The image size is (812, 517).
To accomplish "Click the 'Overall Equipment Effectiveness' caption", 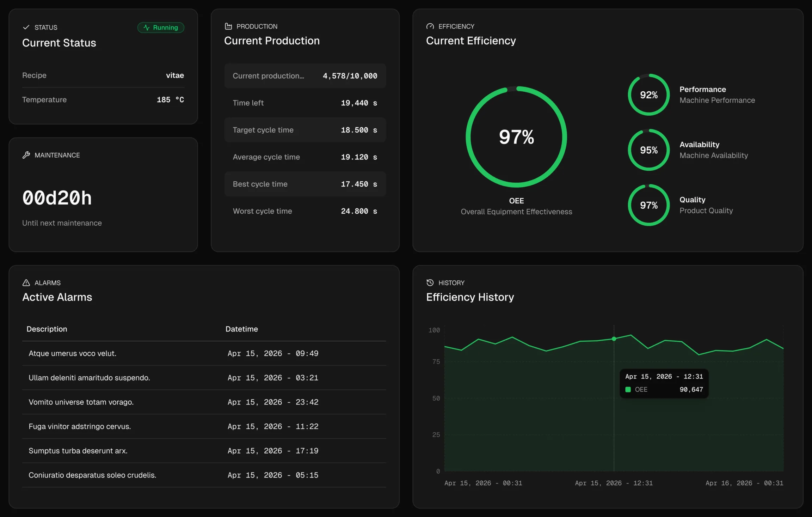I will (516, 212).
